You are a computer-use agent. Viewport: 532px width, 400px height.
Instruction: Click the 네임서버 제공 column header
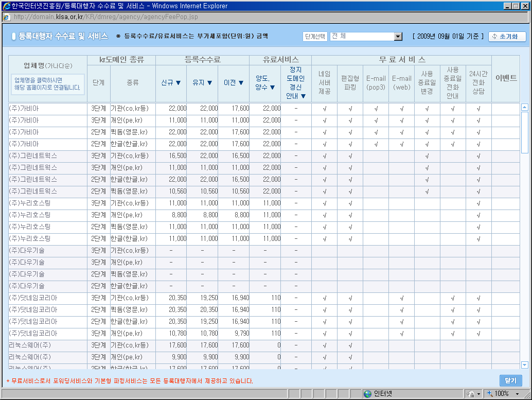[324, 83]
